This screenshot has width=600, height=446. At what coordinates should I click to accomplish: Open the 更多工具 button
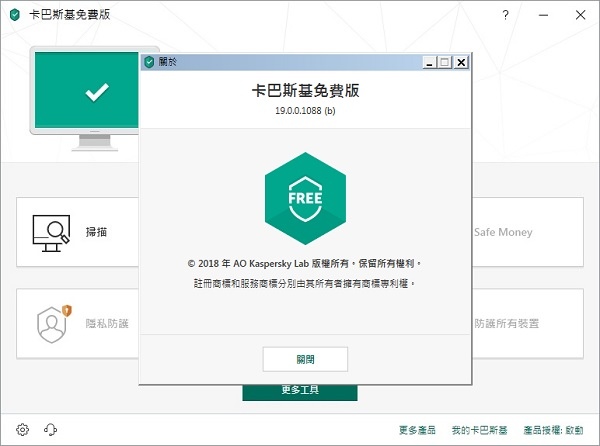(x=300, y=392)
